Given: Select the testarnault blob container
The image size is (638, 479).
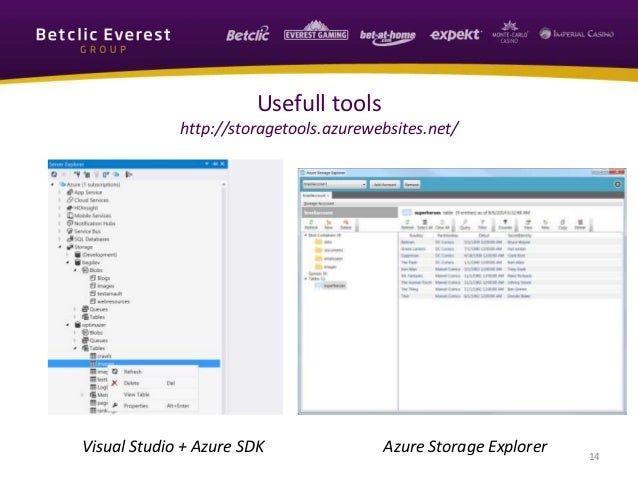Looking at the screenshot, I should (106, 293).
